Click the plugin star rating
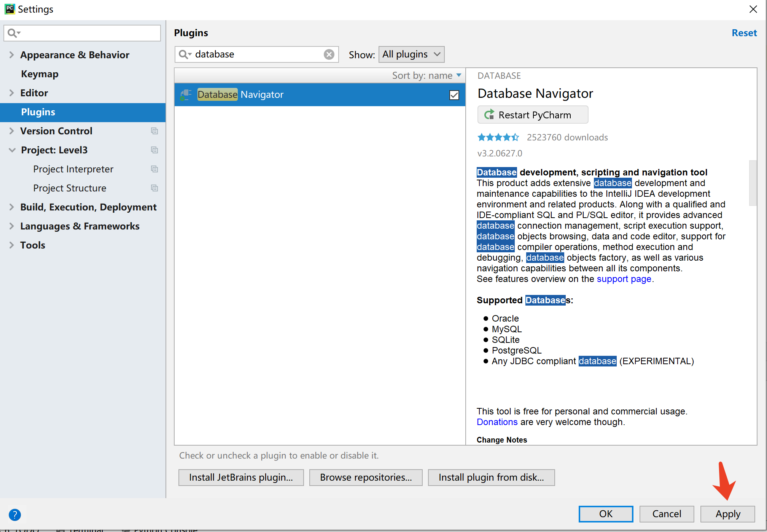This screenshot has width=767, height=532. tap(498, 137)
